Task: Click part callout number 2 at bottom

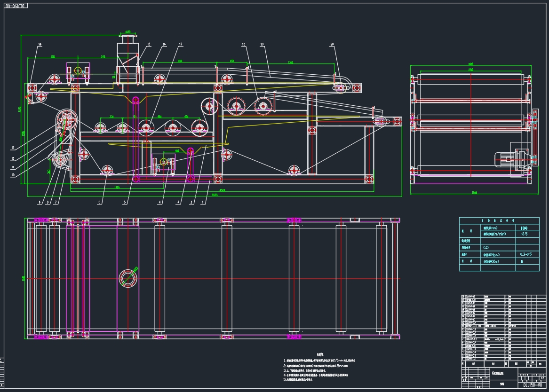Action: coord(191,202)
